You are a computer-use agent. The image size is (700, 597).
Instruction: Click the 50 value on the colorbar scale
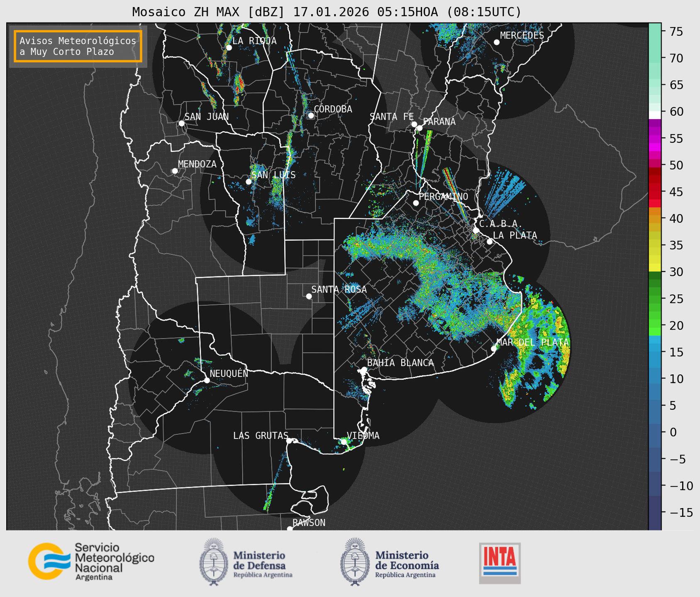pyautogui.click(x=676, y=165)
